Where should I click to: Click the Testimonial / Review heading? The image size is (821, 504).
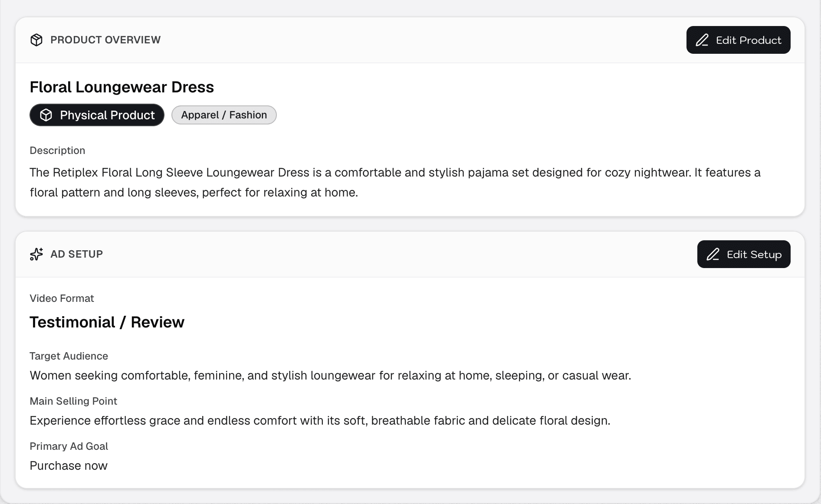[107, 322]
